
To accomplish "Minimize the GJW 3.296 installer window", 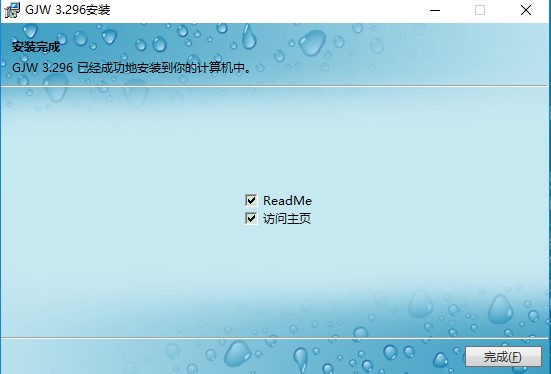I will tap(435, 10).
